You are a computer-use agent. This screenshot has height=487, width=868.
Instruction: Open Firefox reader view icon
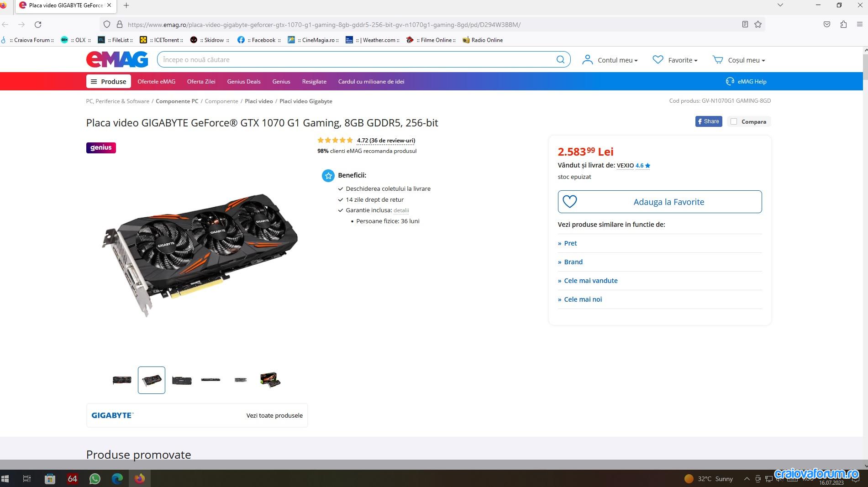click(745, 25)
